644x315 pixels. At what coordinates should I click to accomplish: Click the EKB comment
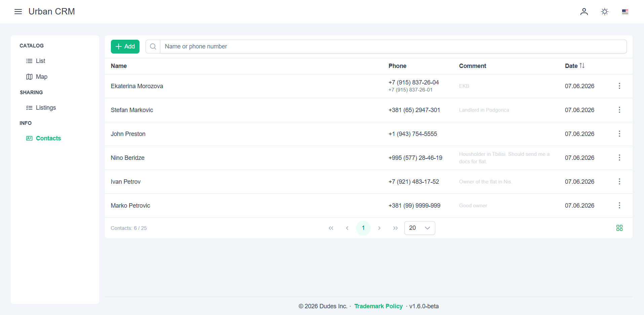(464, 86)
